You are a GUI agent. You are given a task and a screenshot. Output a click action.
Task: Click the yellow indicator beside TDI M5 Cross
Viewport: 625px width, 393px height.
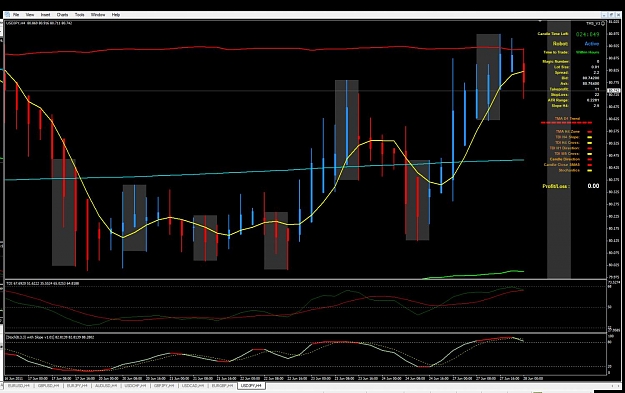(x=590, y=154)
